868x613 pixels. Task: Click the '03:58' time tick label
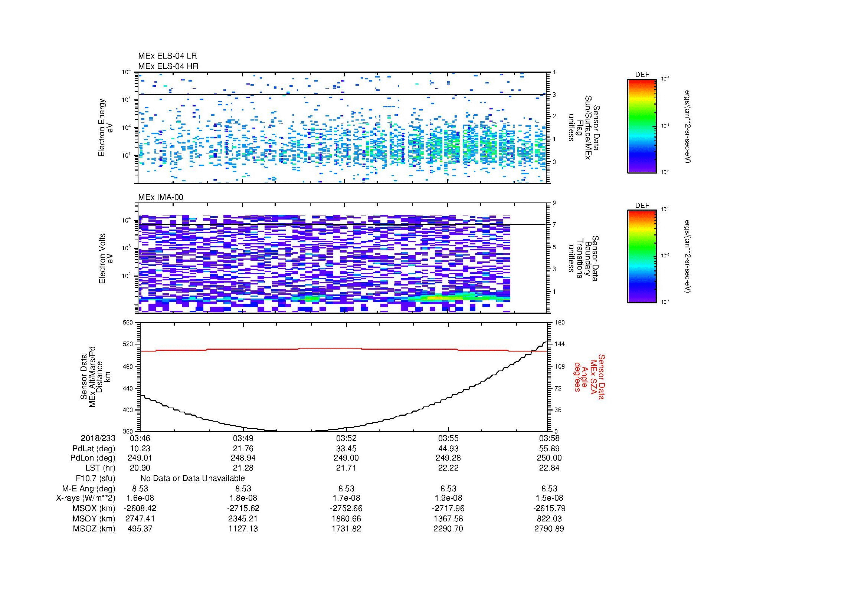click(549, 438)
